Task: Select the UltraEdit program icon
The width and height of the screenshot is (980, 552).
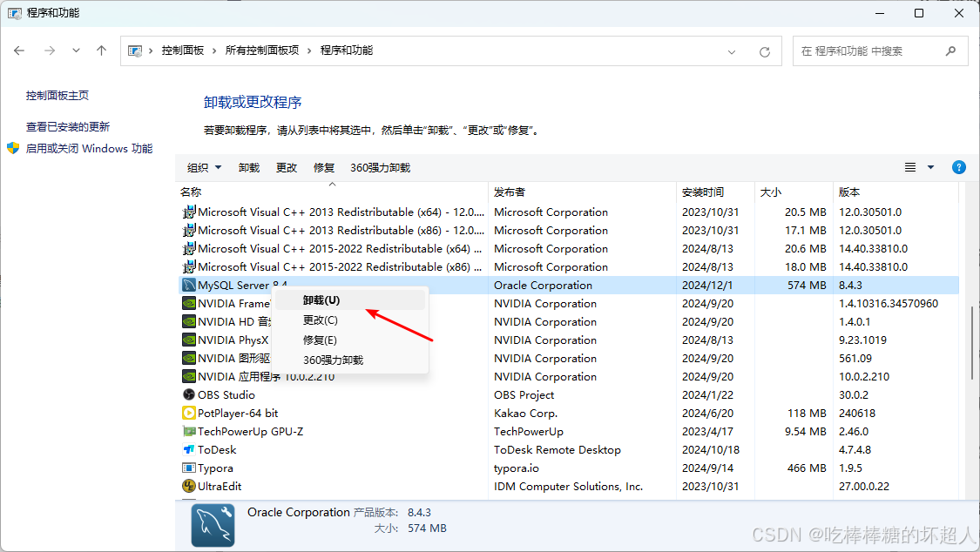Action: coord(190,486)
